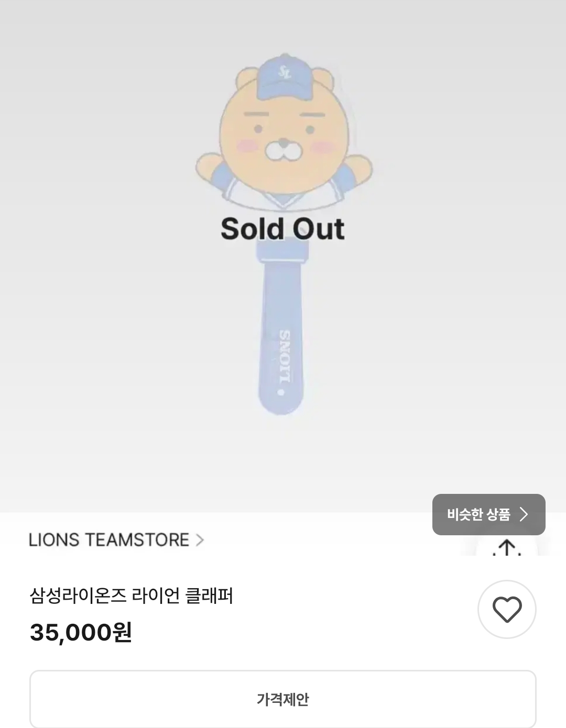
Task: Open 비슷한 상품 similar products
Action: tap(488, 514)
